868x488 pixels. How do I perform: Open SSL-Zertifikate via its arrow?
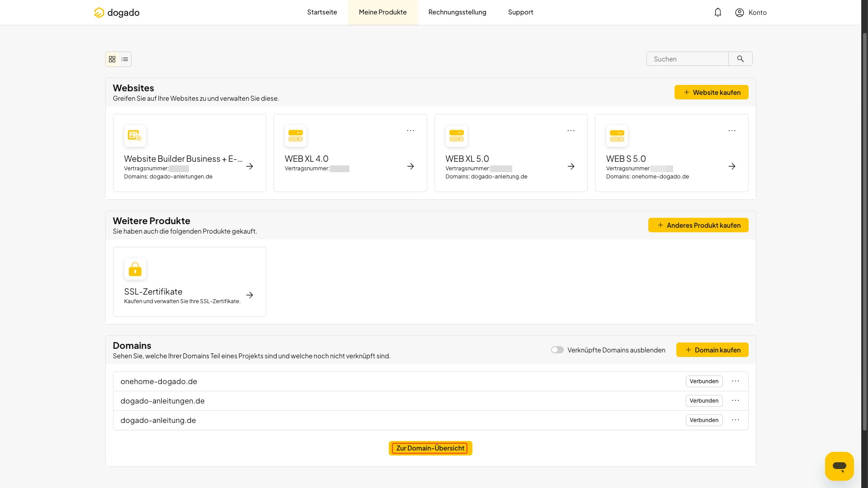250,295
